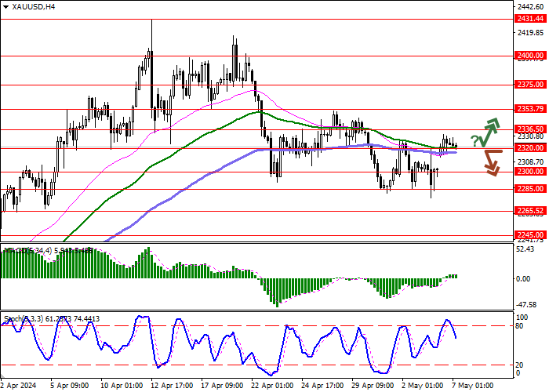Click the 20 value on Stochastic scale
Viewport: 549px width, 392px height.
pyautogui.click(x=520, y=365)
